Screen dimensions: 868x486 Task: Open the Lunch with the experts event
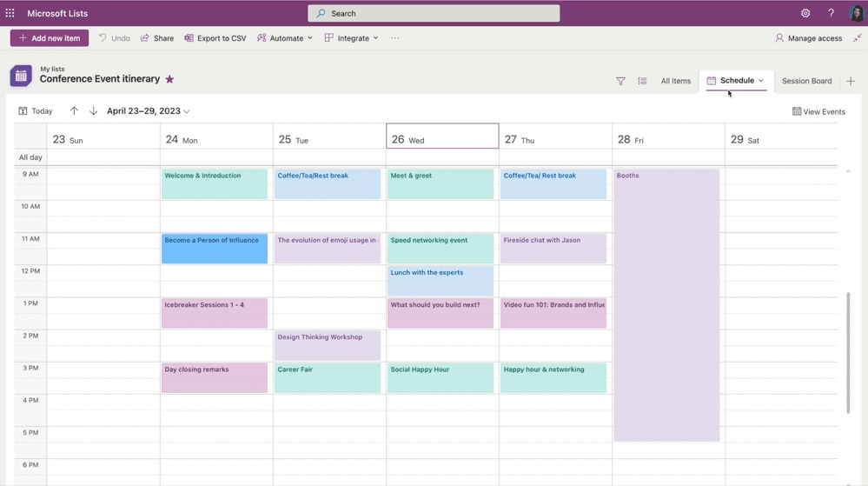click(x=441, y=281)
